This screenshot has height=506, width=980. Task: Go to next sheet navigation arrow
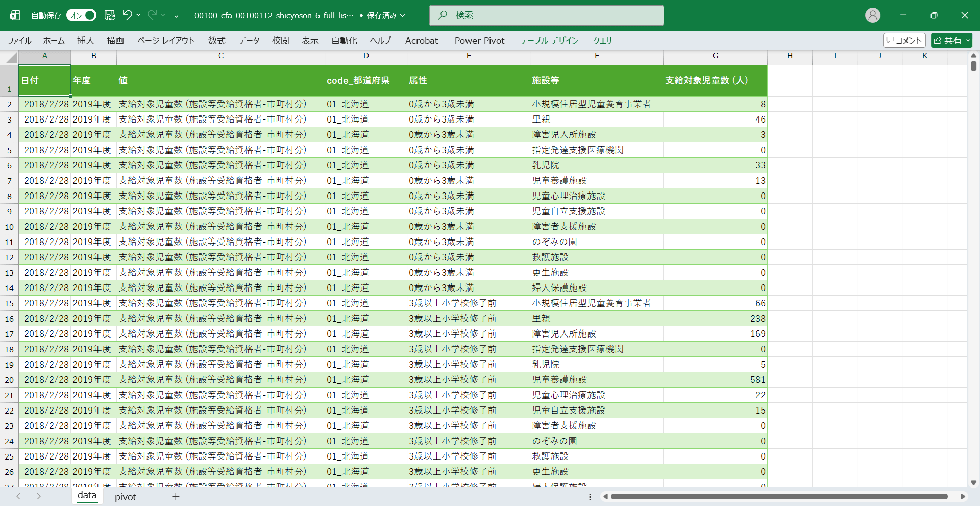(39, 496)
